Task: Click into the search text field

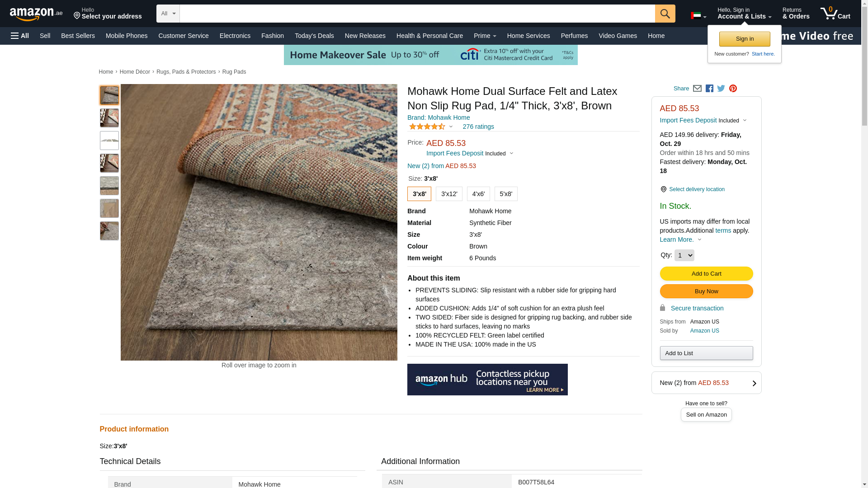Action: coord(417,14)
